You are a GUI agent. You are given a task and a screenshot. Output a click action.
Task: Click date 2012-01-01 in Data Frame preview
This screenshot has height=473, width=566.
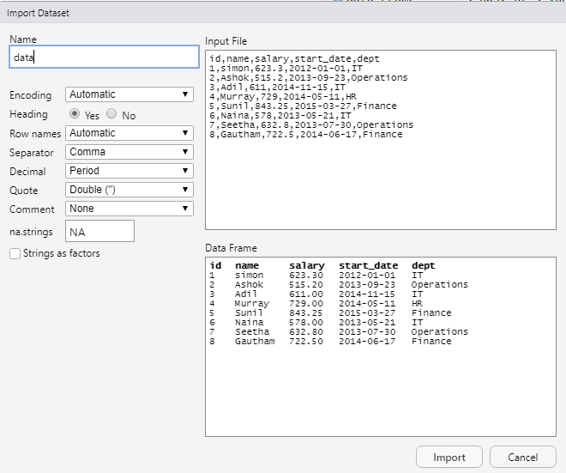[x=367, y=275]
